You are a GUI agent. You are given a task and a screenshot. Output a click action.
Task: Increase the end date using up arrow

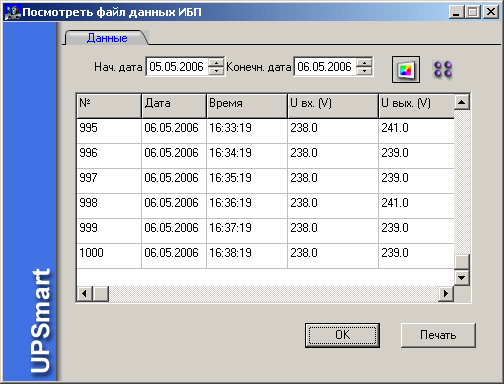pyautogui.click(x=364, y=63)
